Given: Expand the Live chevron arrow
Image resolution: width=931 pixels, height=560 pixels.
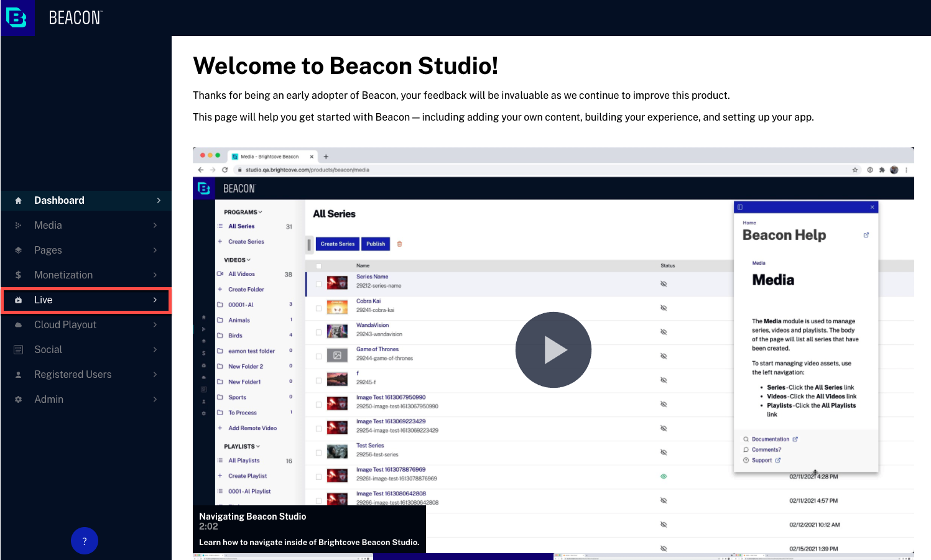Looking at the screenshot, I should coord(155,300).
